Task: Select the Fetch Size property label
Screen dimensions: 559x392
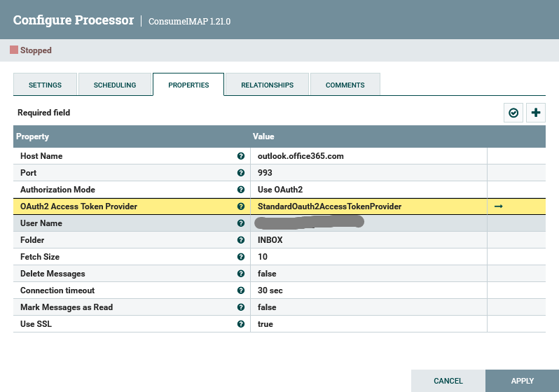Action: tap(40, 257)
